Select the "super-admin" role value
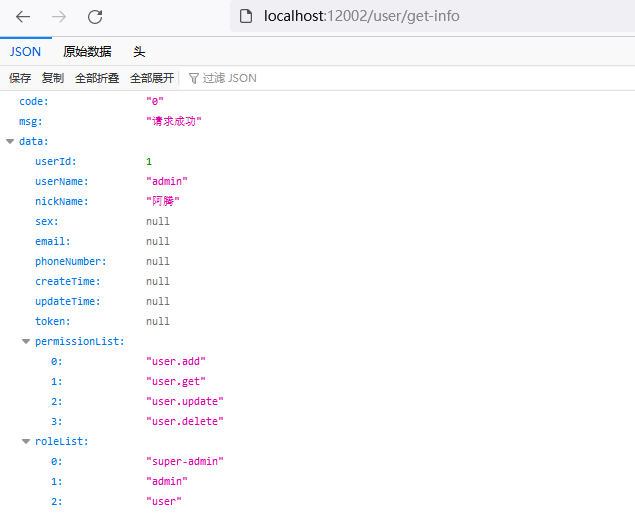This screenshot has width=635, height=524. [184, 462]
